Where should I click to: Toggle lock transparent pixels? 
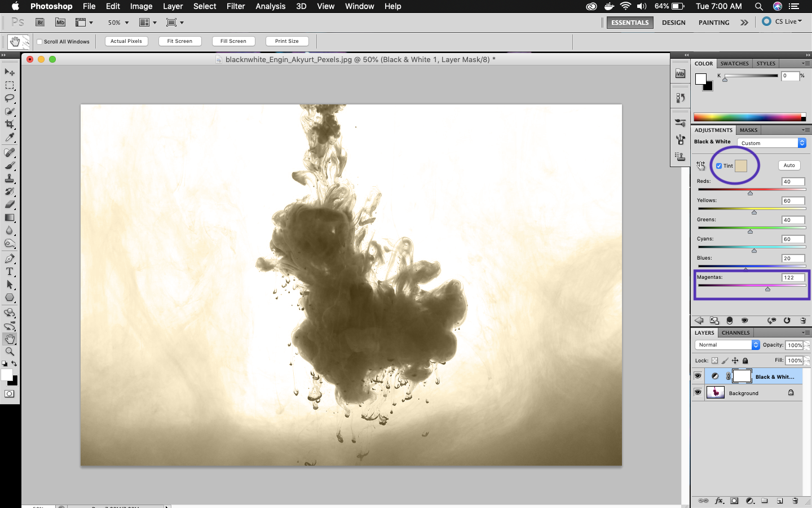click(715, 361)
